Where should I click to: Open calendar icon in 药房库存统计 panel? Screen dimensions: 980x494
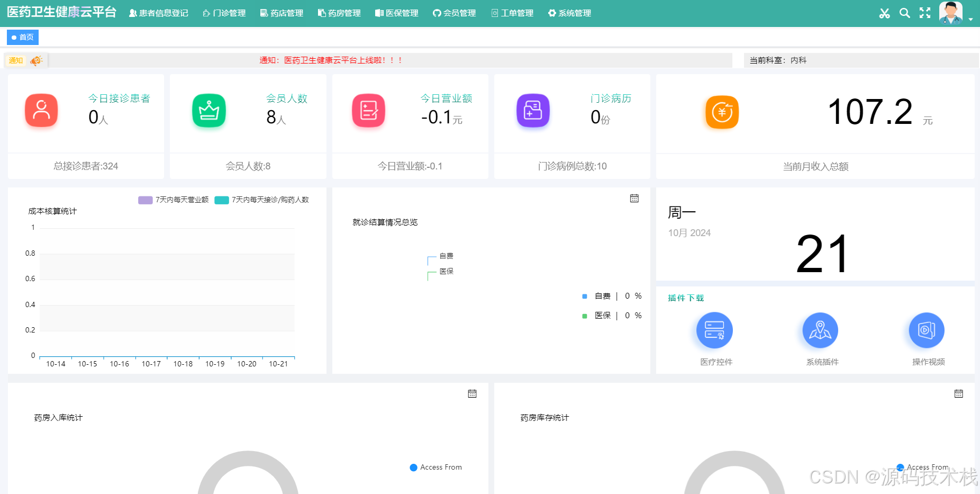959,394
